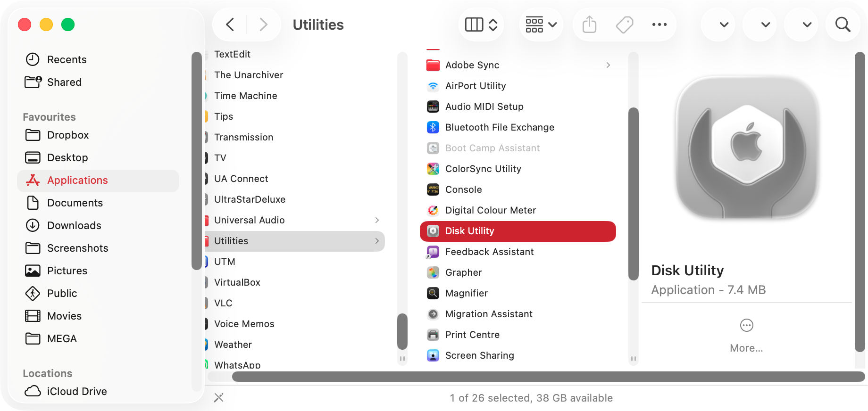
Task: Open the MEGA sidebar folder
Action: click(98, 338)
